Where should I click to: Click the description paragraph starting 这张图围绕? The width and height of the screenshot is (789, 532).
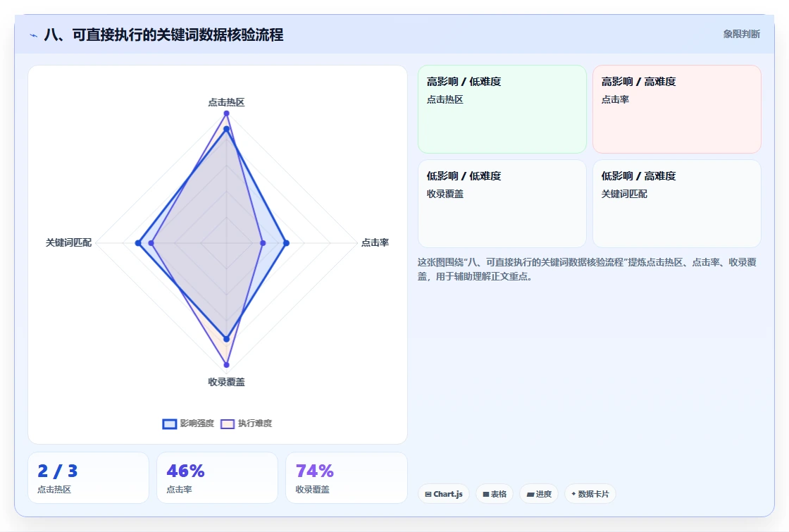pyautogui.click(x=587, y=269)
